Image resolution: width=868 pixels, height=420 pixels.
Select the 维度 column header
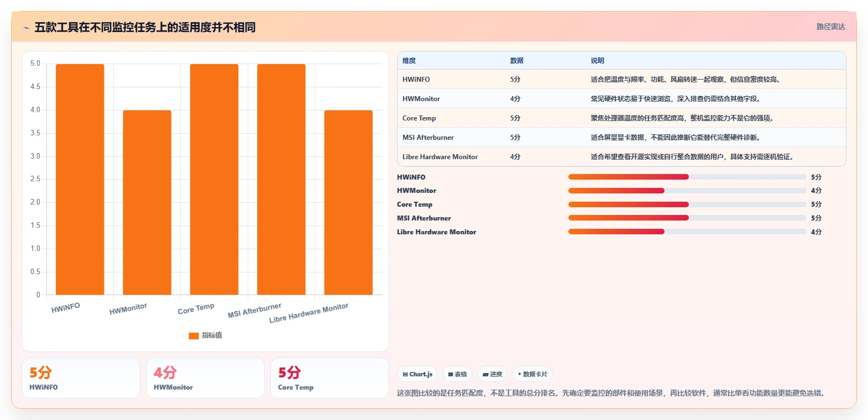point(409,61)
